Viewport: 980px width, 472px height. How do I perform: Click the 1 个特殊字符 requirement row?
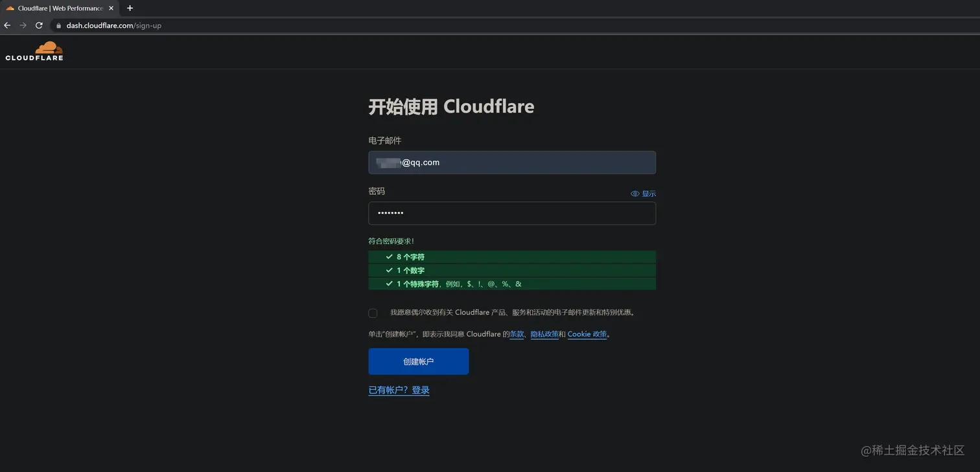512,284
